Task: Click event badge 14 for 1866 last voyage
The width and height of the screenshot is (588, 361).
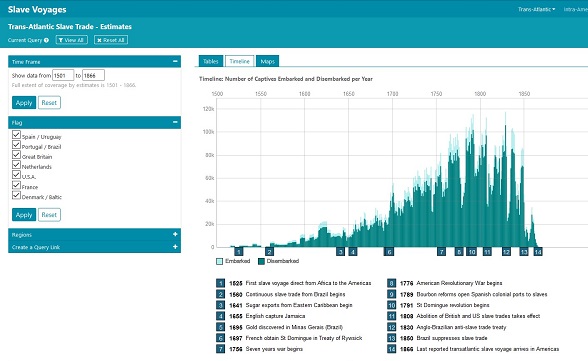Action: pyautogui.click(x=392, y=349)
